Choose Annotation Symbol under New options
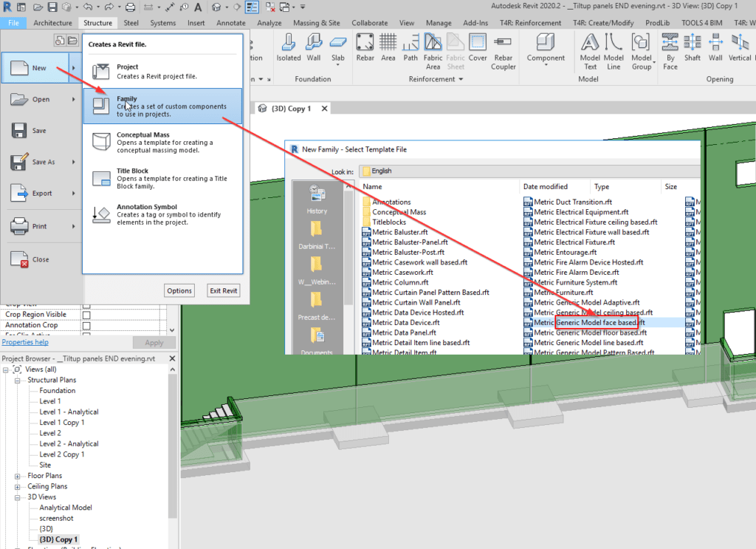Image resolution: width=756 pixels, height=549 pixels. tap(162, 214)
